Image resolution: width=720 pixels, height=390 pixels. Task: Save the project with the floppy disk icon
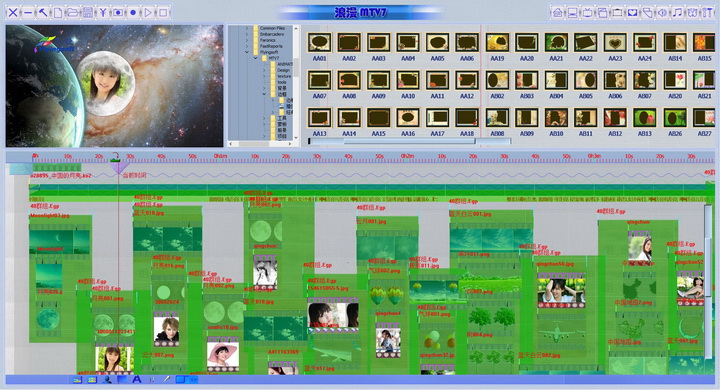tap(88, 12)
